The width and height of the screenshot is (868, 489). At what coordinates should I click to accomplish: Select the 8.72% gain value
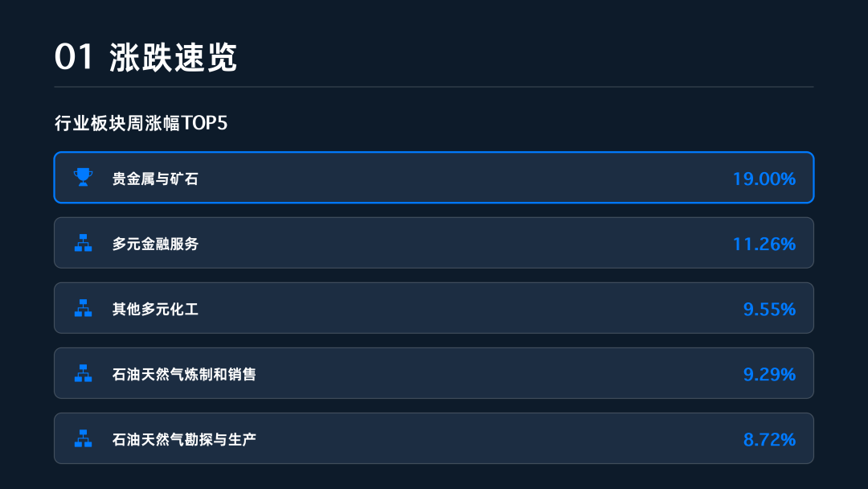point(769,439)
